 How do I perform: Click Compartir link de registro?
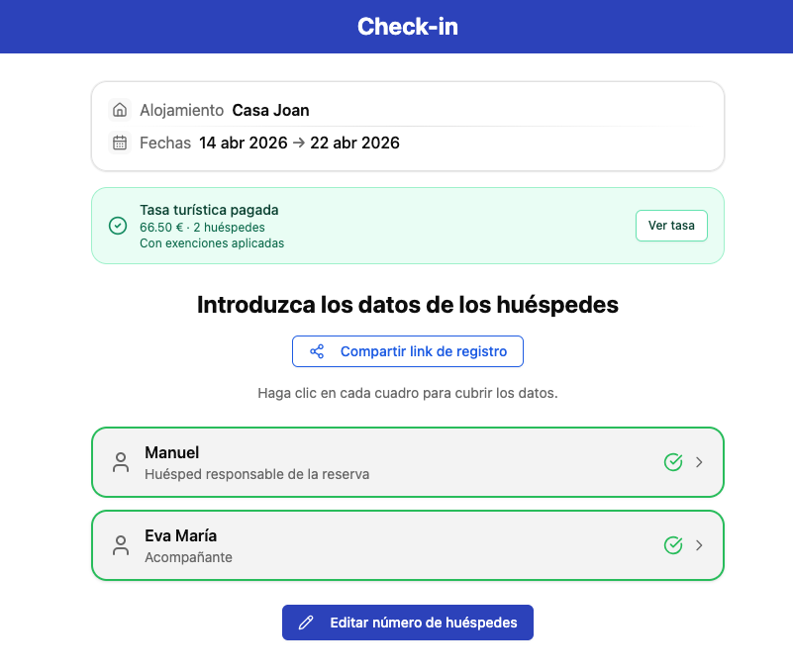point(408,350)
